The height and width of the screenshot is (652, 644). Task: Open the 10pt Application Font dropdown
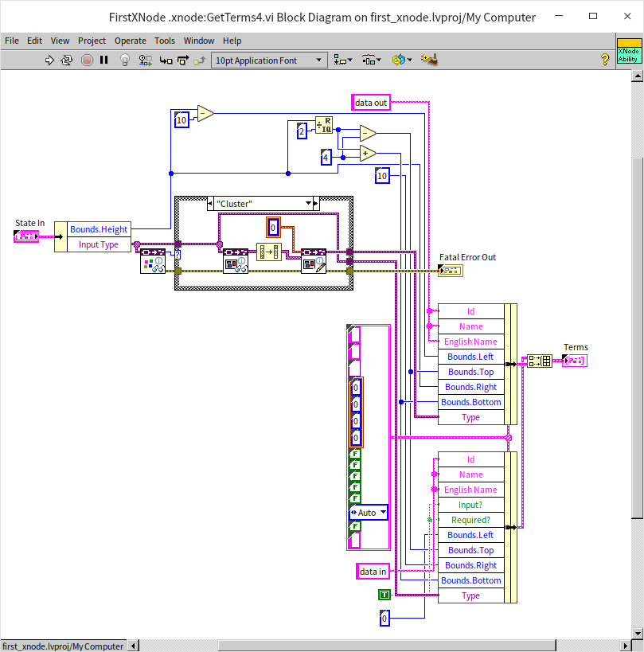[x=269, y=60]
